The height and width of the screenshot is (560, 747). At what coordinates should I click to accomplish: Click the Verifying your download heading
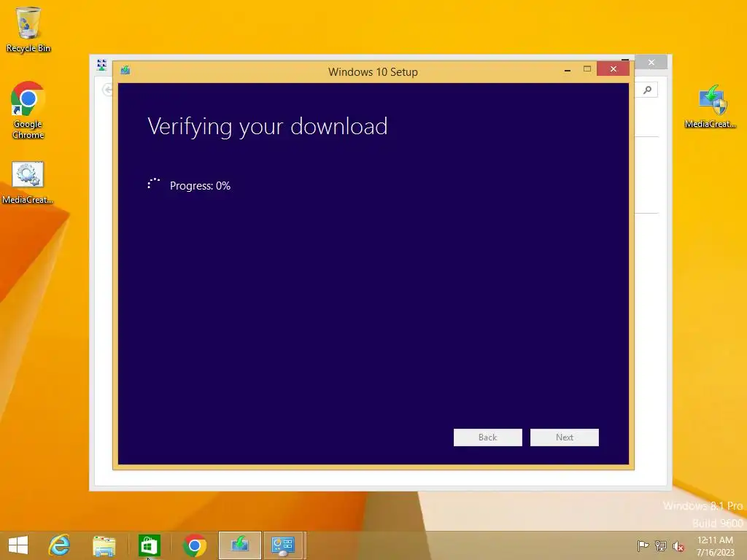tap(267, 127)
